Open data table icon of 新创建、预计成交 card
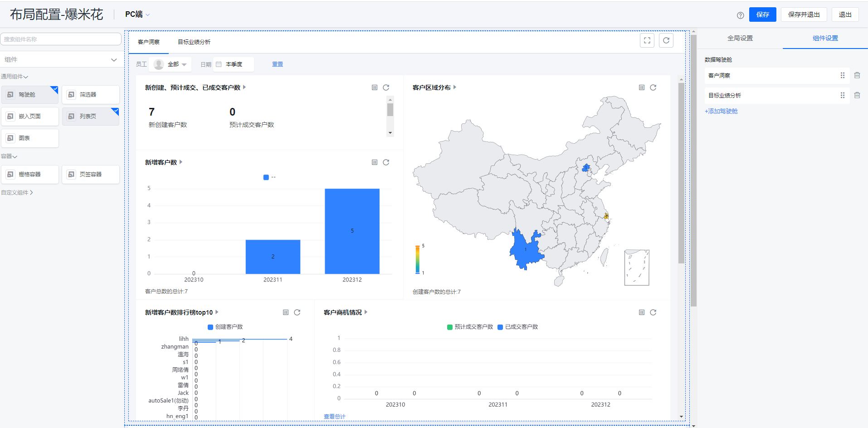The image size is (868, 428). (x=375, y=88)
